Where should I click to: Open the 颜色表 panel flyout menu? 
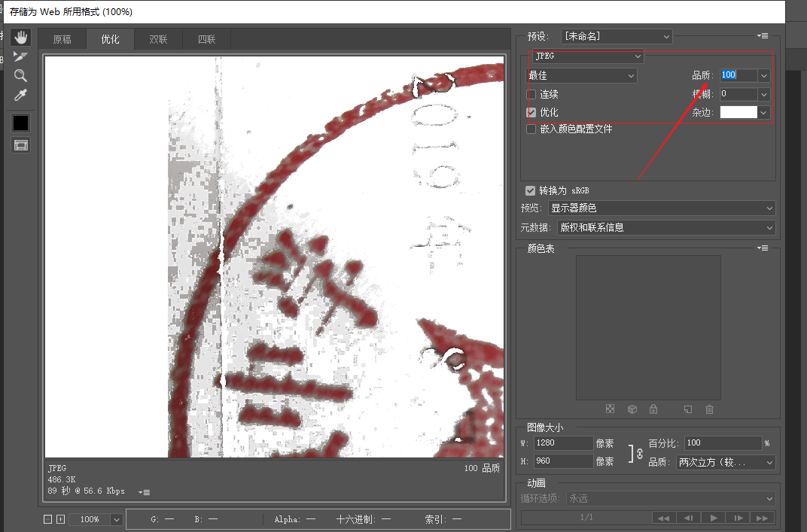763,248
